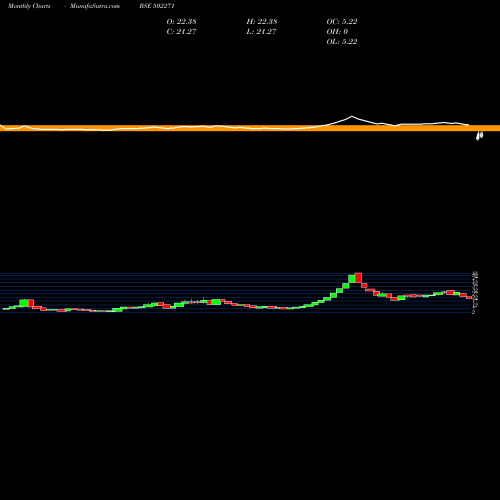Click the 'OH: 0' value
Screen dimensions: 500x500
pyautogui.click(x=337, y=31)
